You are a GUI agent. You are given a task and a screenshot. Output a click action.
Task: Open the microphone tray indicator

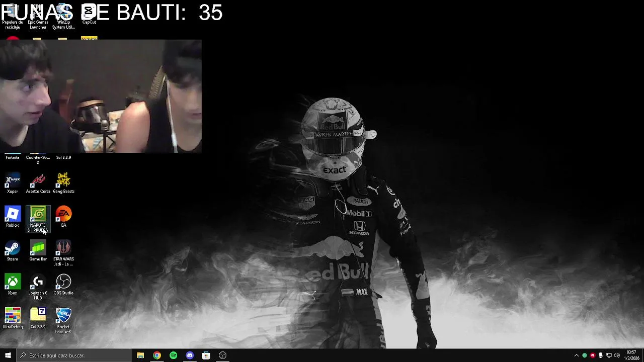point(601,355)
